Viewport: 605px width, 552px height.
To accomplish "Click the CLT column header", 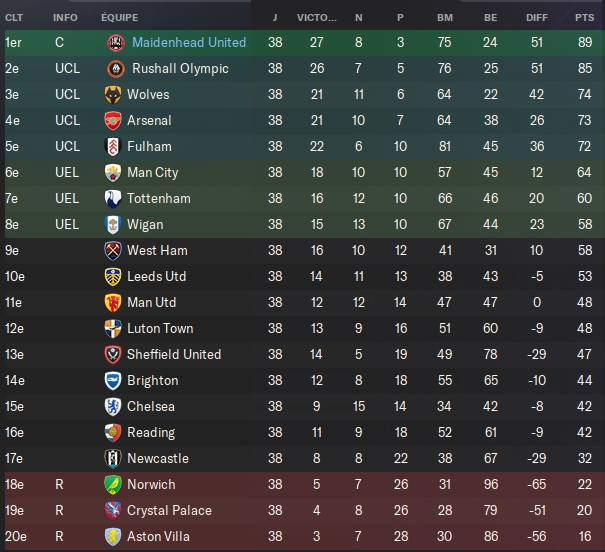I will (14, 18).
